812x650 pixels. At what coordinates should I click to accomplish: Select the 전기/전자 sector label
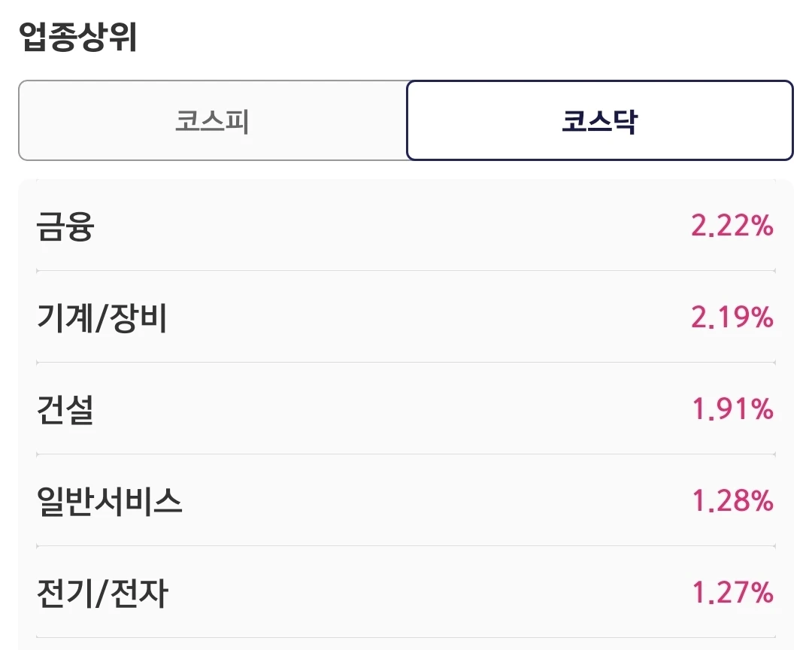[x=102, y=593]
